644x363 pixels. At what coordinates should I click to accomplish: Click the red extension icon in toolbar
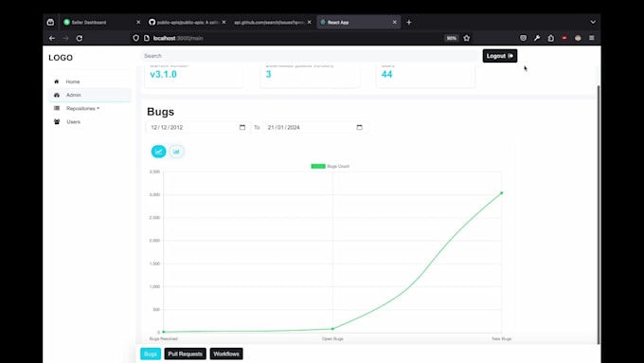point(564,38)
